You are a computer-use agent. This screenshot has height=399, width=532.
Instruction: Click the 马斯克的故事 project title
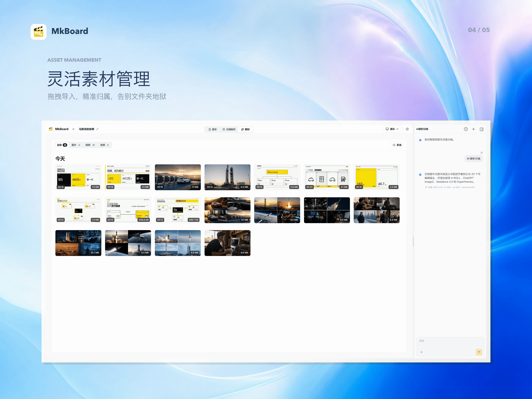tap(86, 129)
